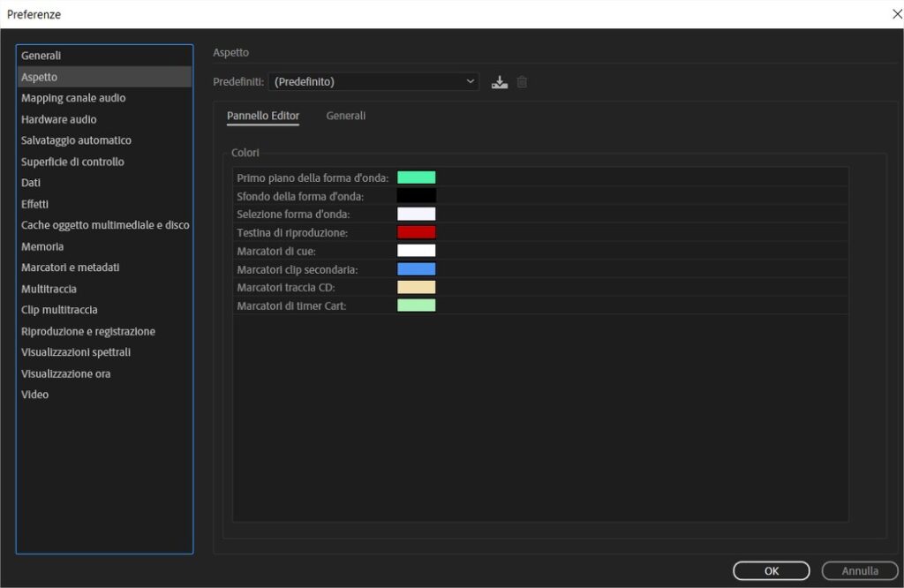Open Visualizzazioni spettrali preferences
This screenshot has height=588, width=904.
(76, 352)
